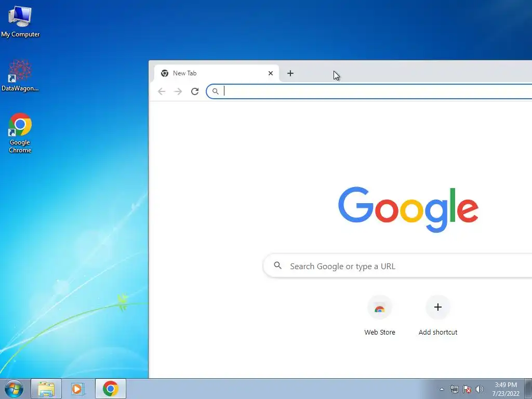Open Windows Explorer from the taskbar
Viewport: 532px width, 399px height.
tap(46, 389)
